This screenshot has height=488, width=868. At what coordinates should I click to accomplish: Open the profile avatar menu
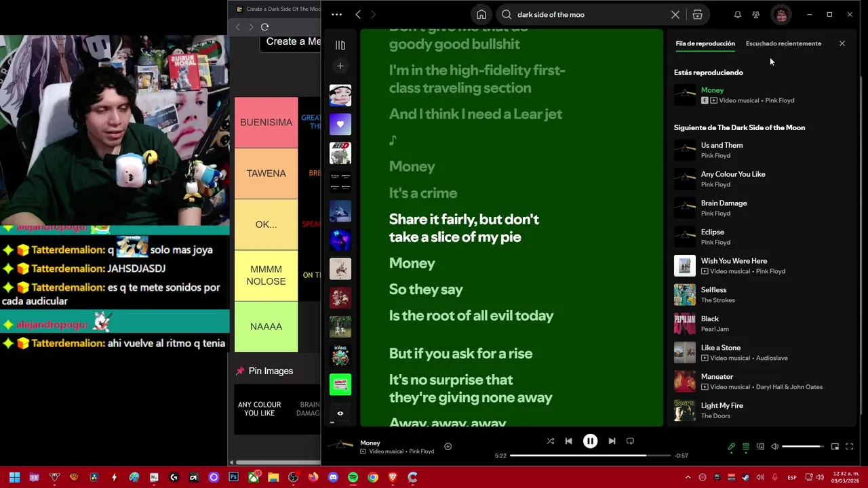click(781, 14)
